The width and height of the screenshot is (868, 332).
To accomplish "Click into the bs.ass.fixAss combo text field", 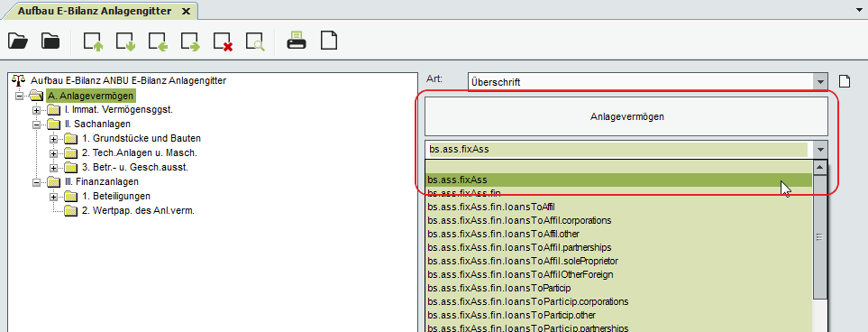I will [617, 149].
